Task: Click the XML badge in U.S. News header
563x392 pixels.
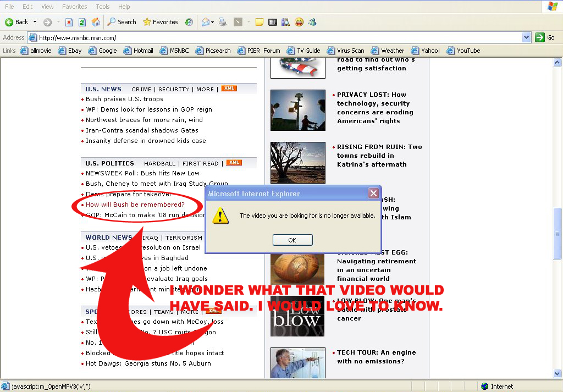Action: click(x=229, y=89)
